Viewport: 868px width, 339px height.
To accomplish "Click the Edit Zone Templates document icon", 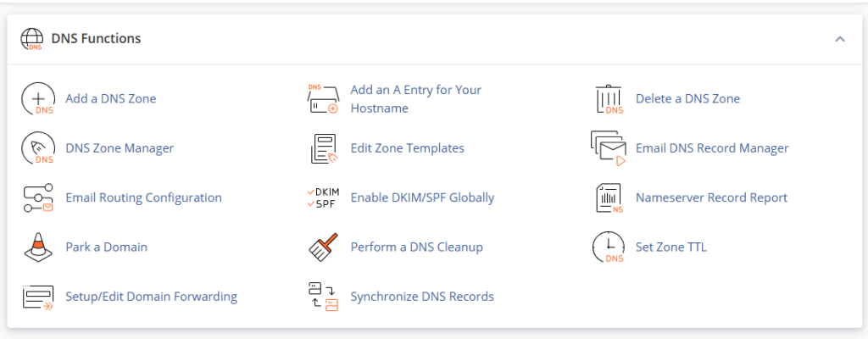I will click(323, 148).
